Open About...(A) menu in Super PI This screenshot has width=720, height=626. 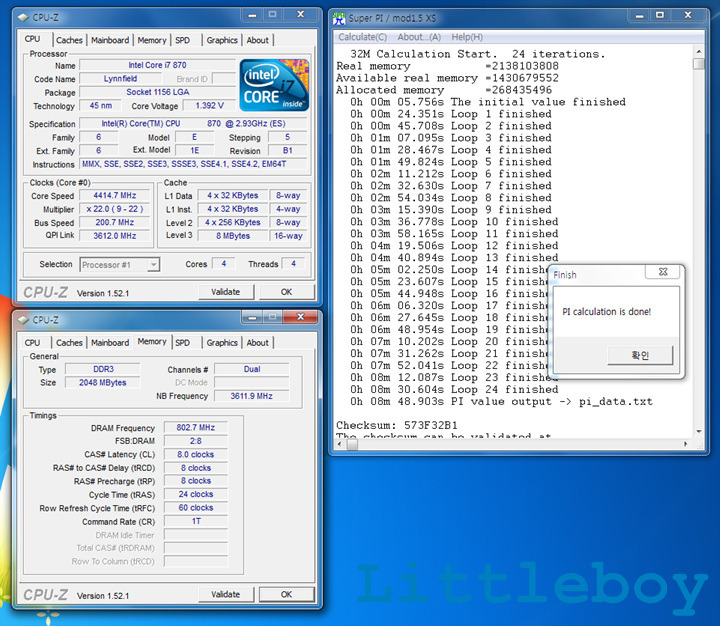click(x=419, y=37)
